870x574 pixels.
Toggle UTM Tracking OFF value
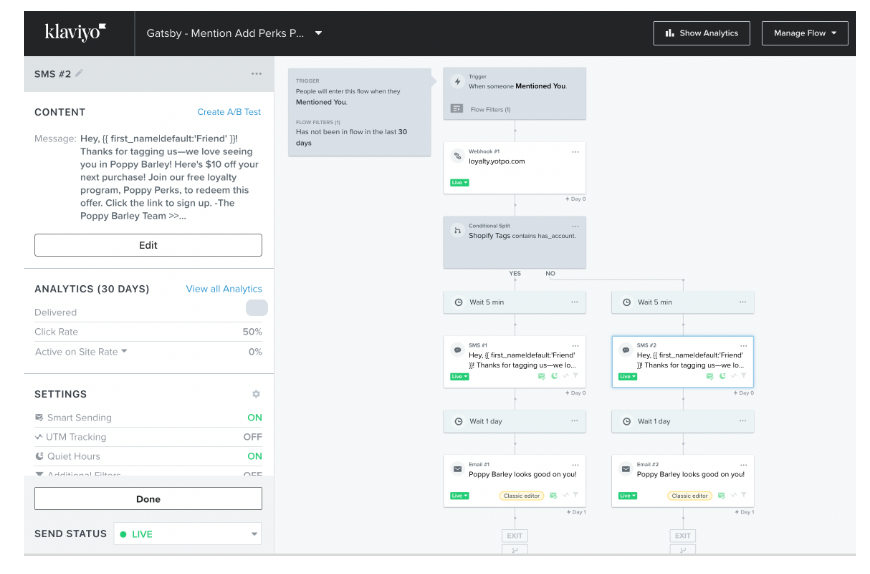[x=252, y=437]
